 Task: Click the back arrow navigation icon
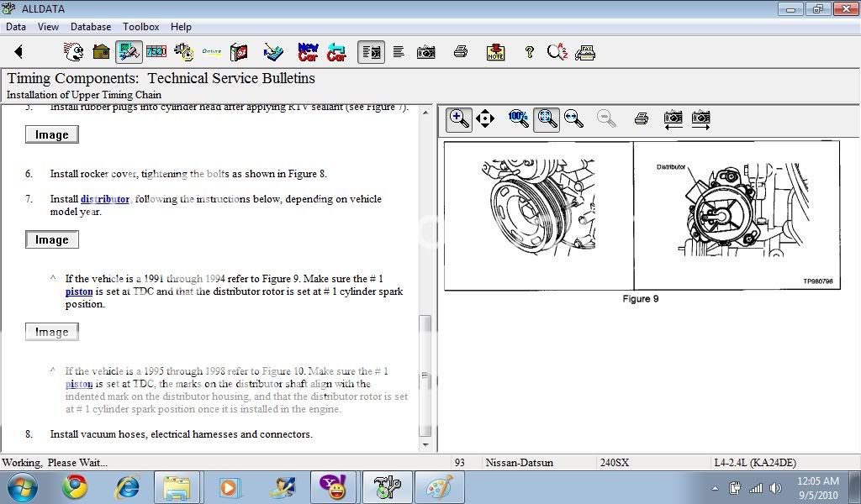click(18, 52)
